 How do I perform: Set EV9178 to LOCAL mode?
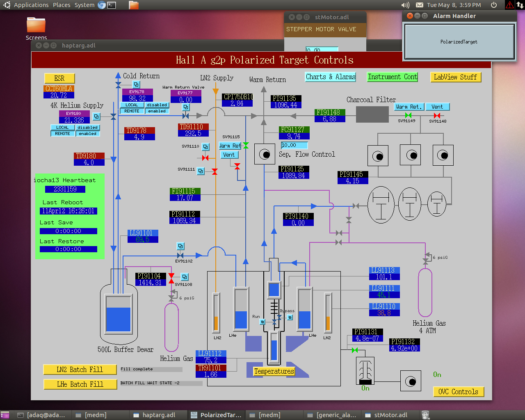pos(132,105)
